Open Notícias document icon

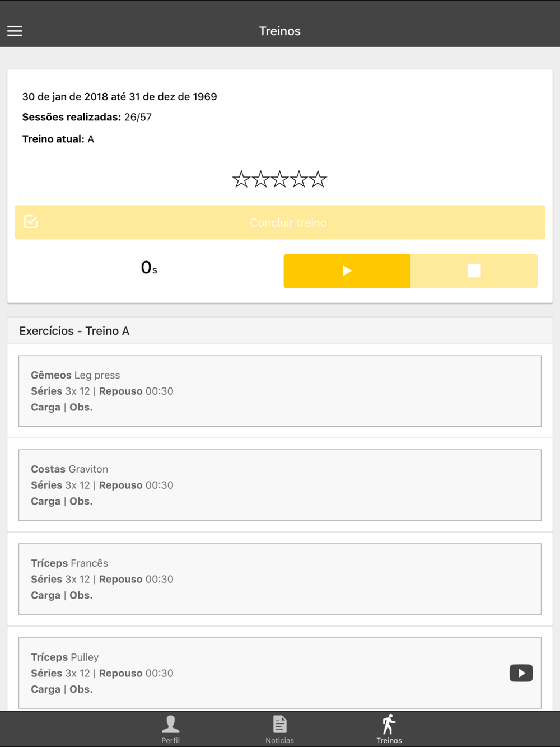coord(279,724)
